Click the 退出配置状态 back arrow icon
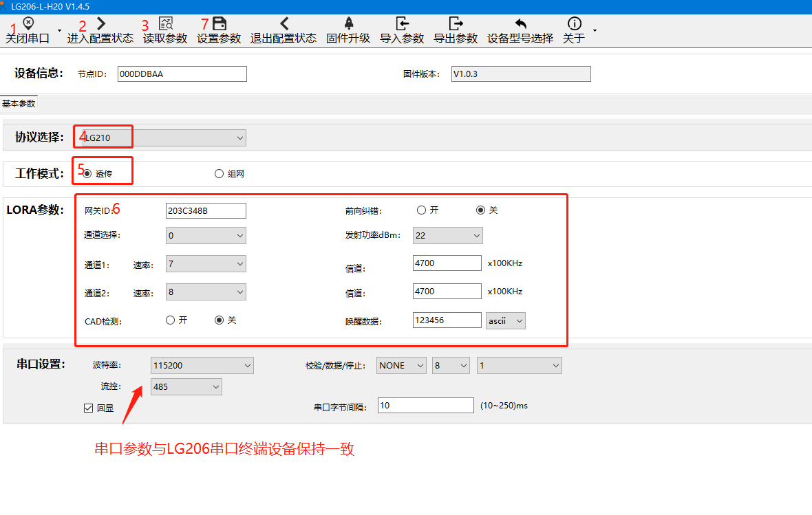Image resolution: width=812 pixels, height=515 pixels. pos(284,24)
